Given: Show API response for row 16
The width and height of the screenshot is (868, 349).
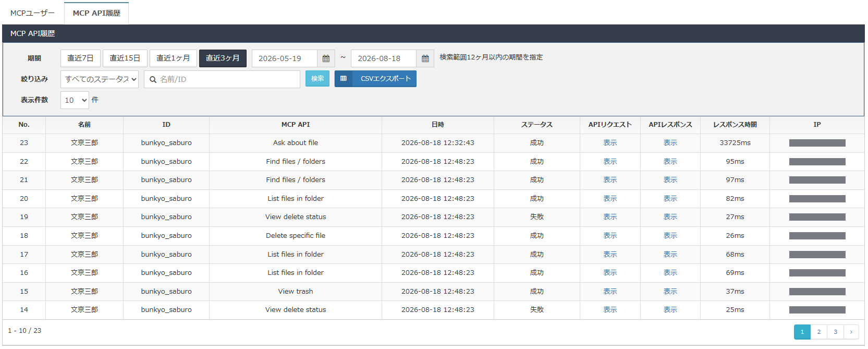Looking at the screenshot, I should 670,273.
